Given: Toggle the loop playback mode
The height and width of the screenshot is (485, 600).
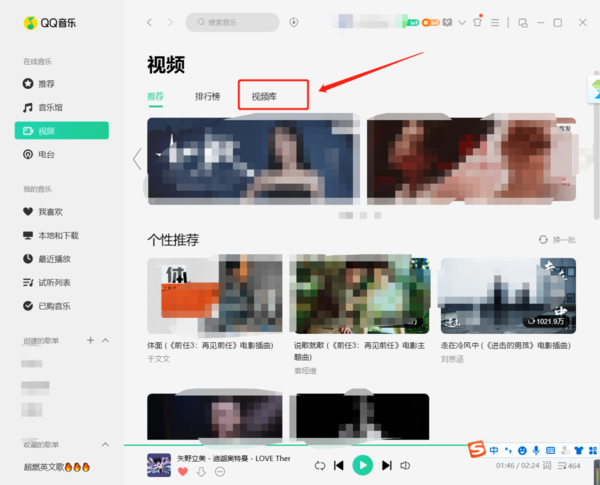Looking at the screenshot, I should 319,465.
